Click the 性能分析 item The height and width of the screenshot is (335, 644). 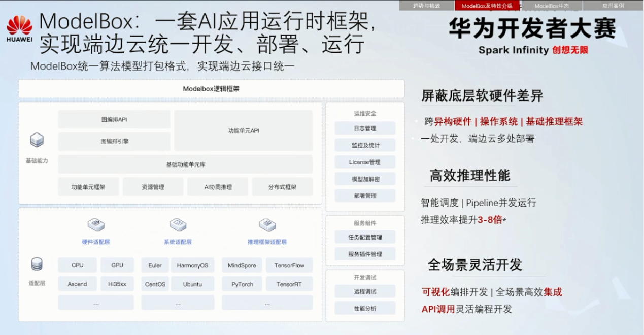(365, 308)
